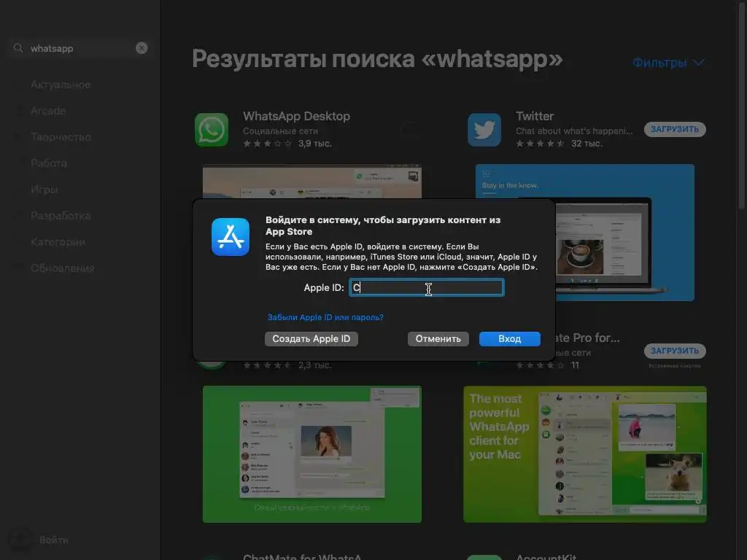Open WhatsApp Desktop screenshot preview
Image resolution: width=747 pixels, height=560 pixels.
tap(312, 182)
